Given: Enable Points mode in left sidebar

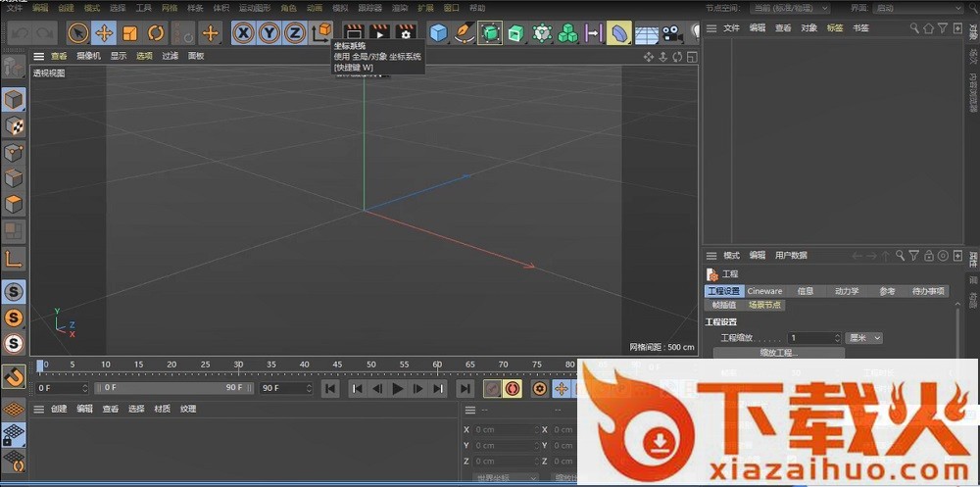Looking at the screenshot, I should click(x=15, y=152).
